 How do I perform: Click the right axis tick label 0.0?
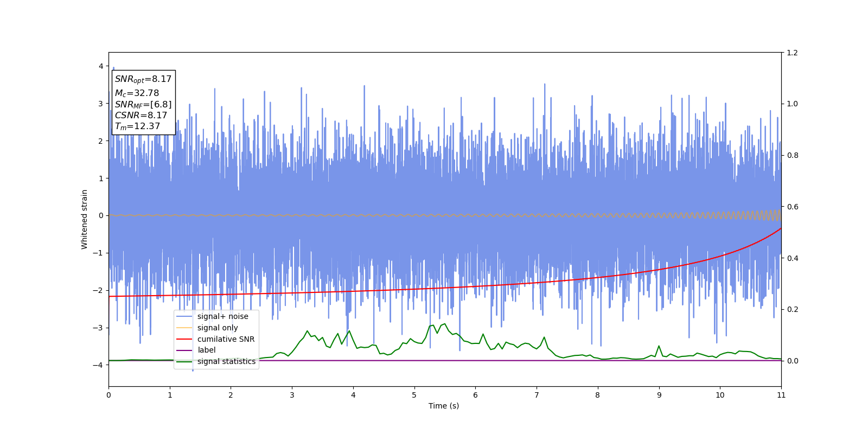[x=793, y=361]
